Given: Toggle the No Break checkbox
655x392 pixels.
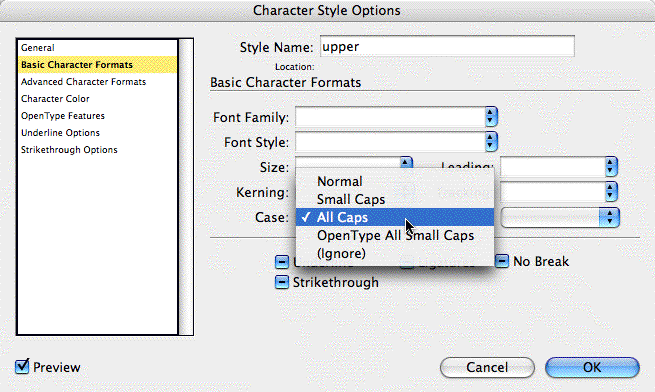Looking at the screenshot, I should pos(502,261).
